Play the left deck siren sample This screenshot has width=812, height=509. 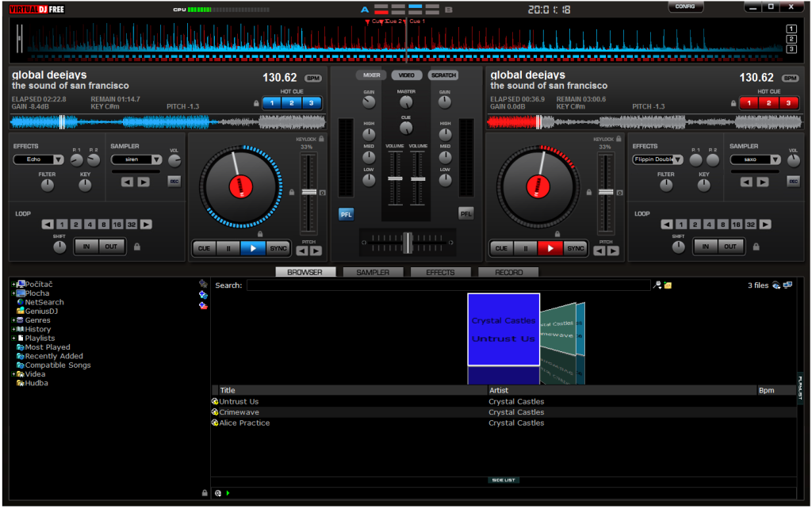click(x=144, y=182)
